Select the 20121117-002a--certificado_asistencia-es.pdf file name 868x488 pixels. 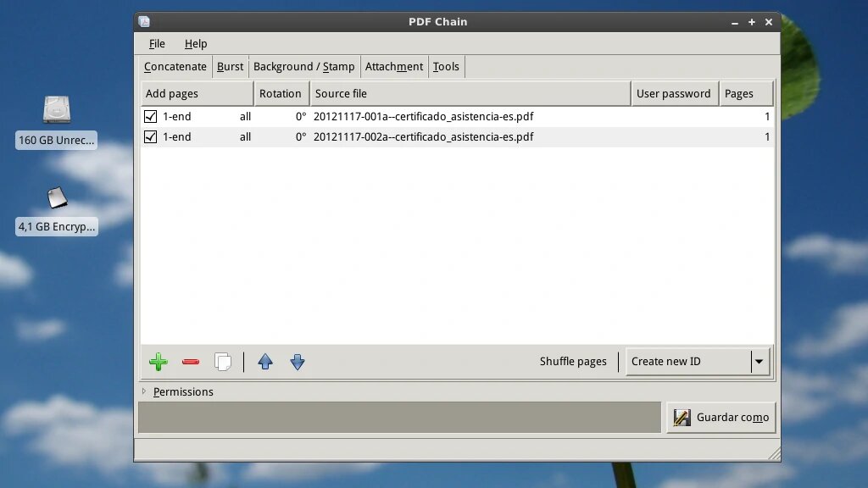click(x=424, y=136)
